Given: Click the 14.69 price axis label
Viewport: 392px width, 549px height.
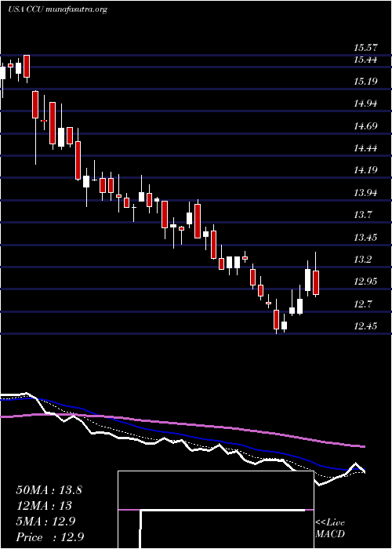Looking at the screenshot, I should 365,126.
